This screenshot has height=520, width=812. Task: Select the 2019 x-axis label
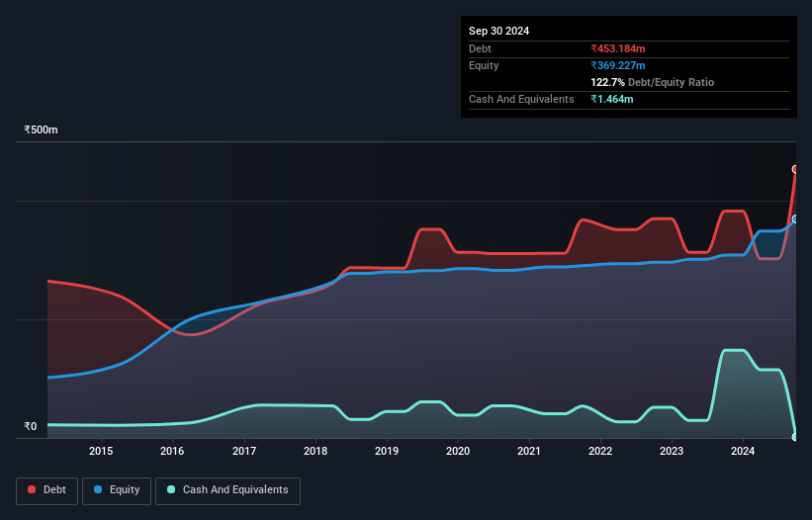(x=387, y=451)
